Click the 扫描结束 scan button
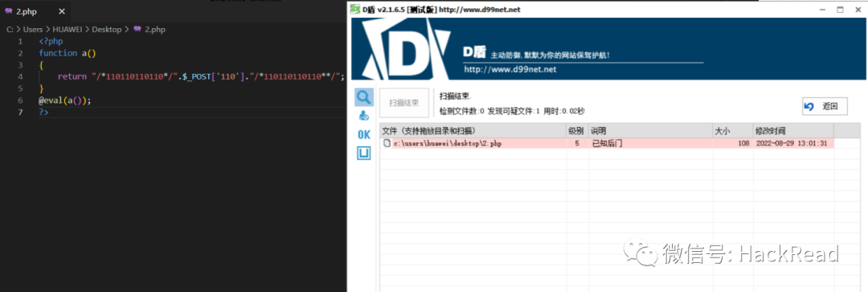Screen dimensions: 868x292 point(404,103)
